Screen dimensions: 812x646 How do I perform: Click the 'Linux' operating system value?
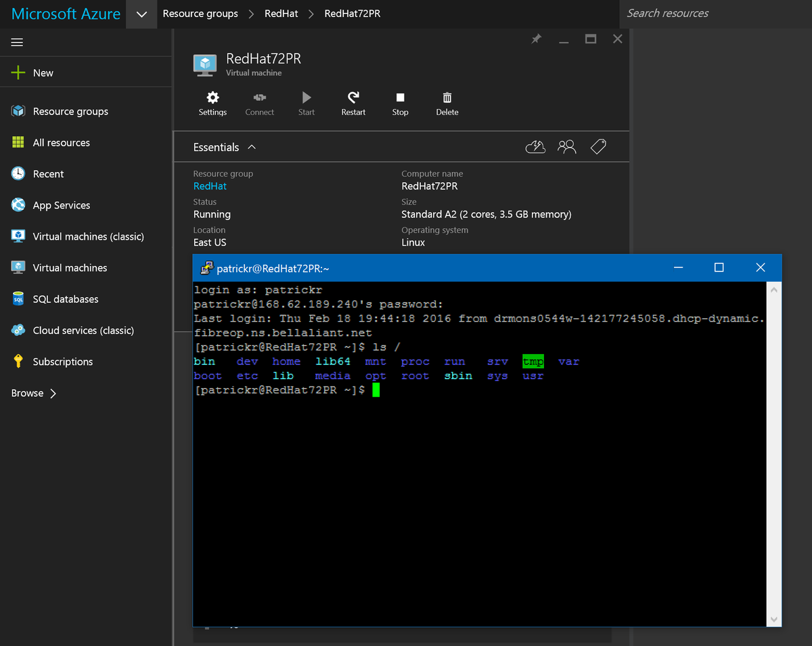(x=413, y=242)
